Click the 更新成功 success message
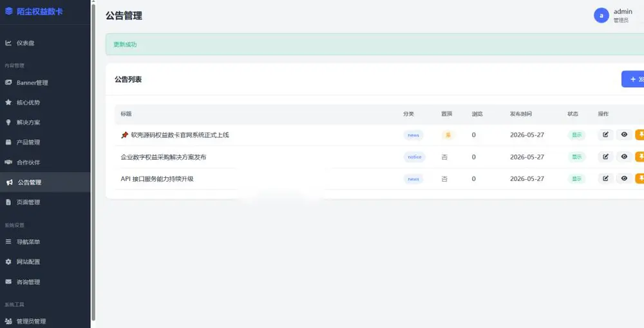Viewport: 644px width, 328px height. tap(125, 44)
